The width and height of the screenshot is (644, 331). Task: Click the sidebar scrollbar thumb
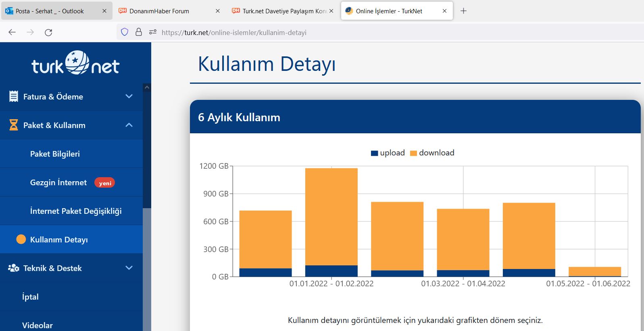coord(147,270)
